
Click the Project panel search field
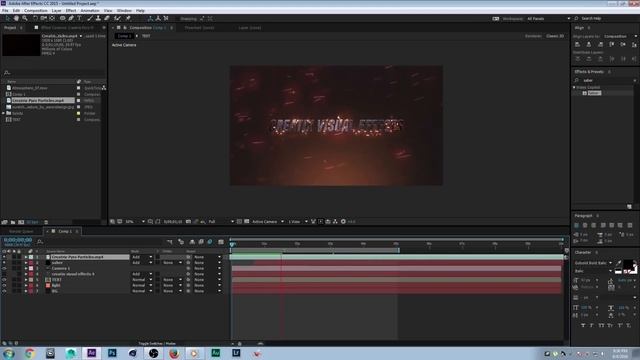(53, 73)
